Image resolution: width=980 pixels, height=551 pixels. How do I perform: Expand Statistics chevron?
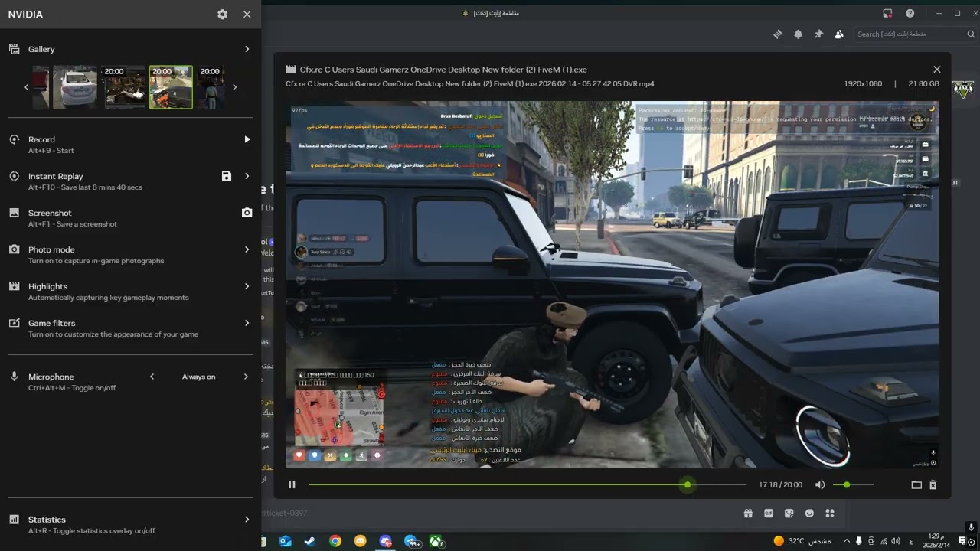247,520
